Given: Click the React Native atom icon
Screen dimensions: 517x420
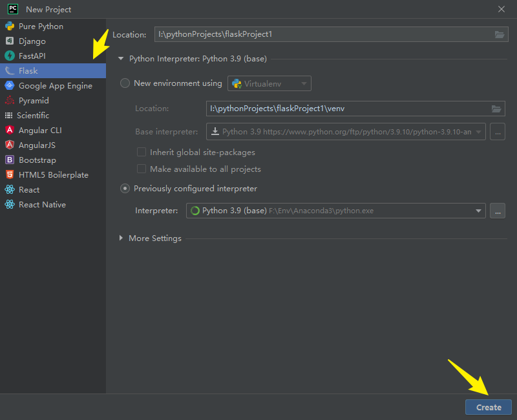Looking at the screenshot, I should point(10,204).
